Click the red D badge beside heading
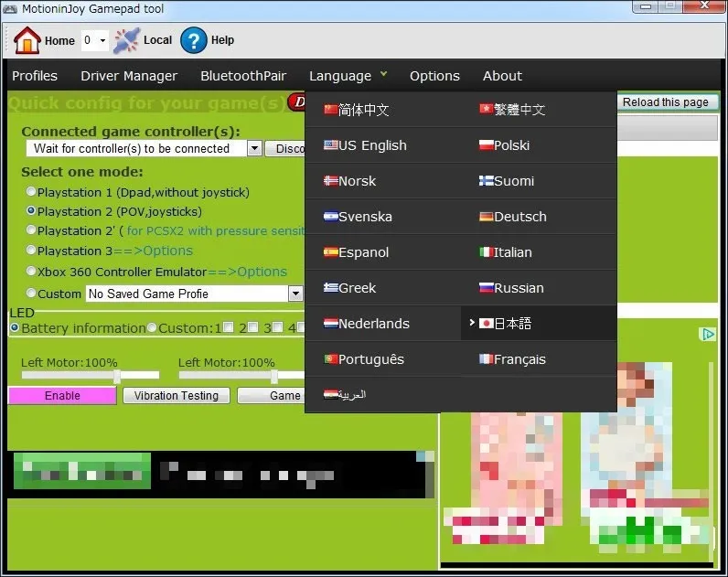 (x=297, y=102)
